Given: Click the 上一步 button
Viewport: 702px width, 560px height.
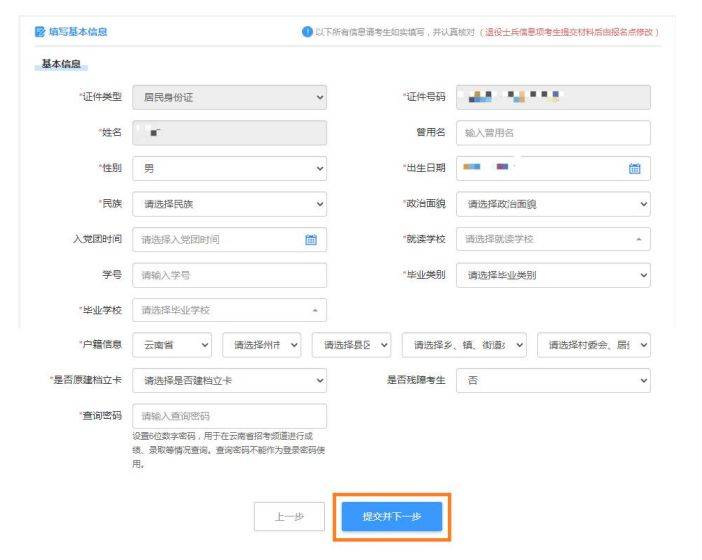Looking at the screenshot, I should (289, 517).
